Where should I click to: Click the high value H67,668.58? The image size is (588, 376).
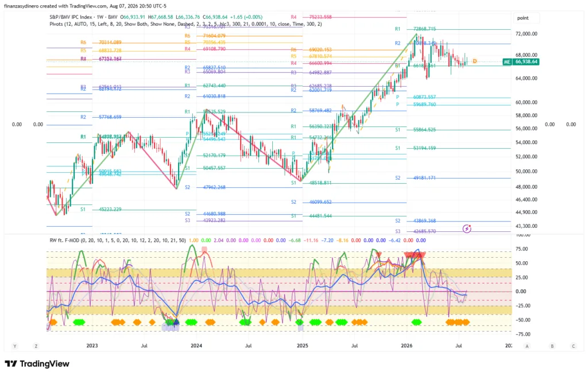tap(161, 17)
